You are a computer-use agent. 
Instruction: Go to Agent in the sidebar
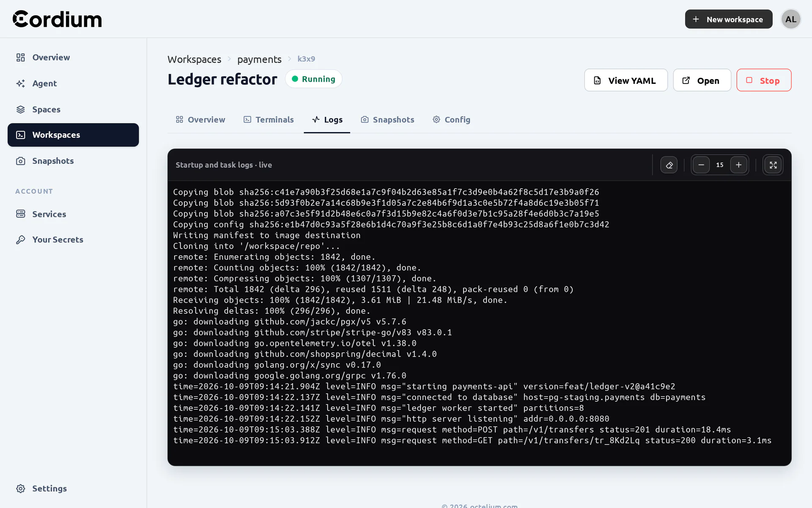(73, 83)
